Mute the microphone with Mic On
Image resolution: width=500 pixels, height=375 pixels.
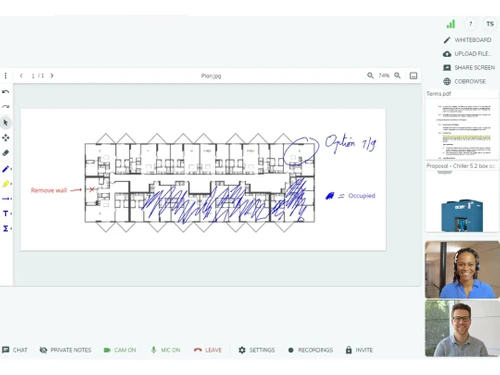tap(166, 350)
